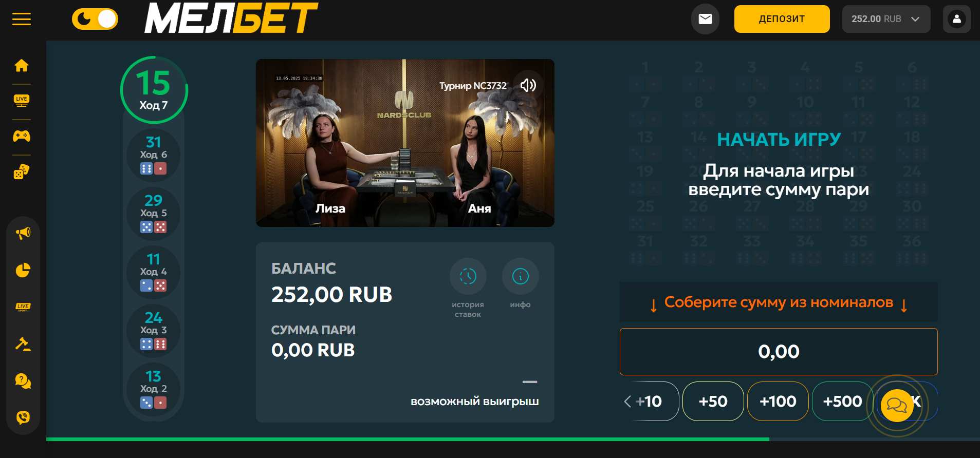Mute the video stream sound
This screenshot has width=980, height=458.
(528, 85)
